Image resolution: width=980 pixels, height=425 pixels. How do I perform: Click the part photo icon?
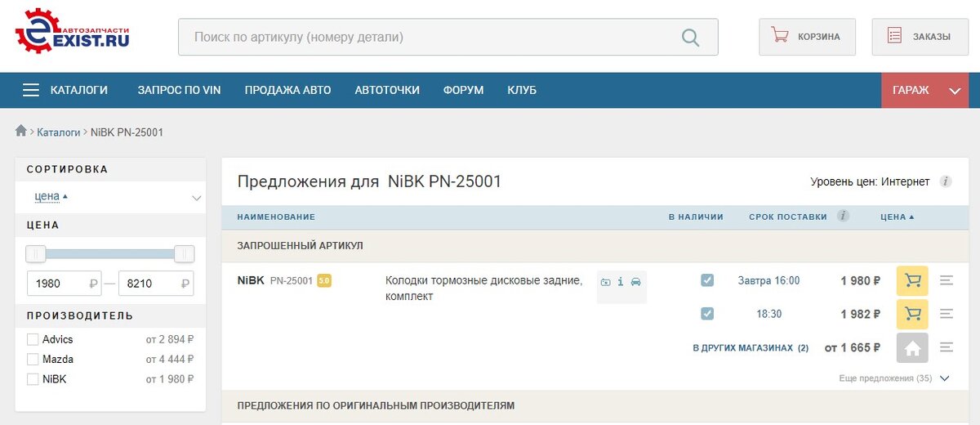pos(605,282)
